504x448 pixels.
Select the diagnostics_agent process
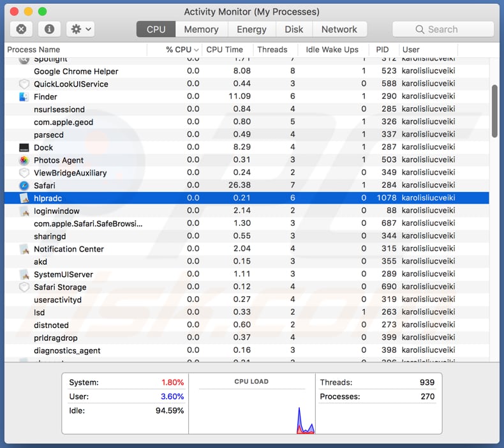[x=247, y=350]
